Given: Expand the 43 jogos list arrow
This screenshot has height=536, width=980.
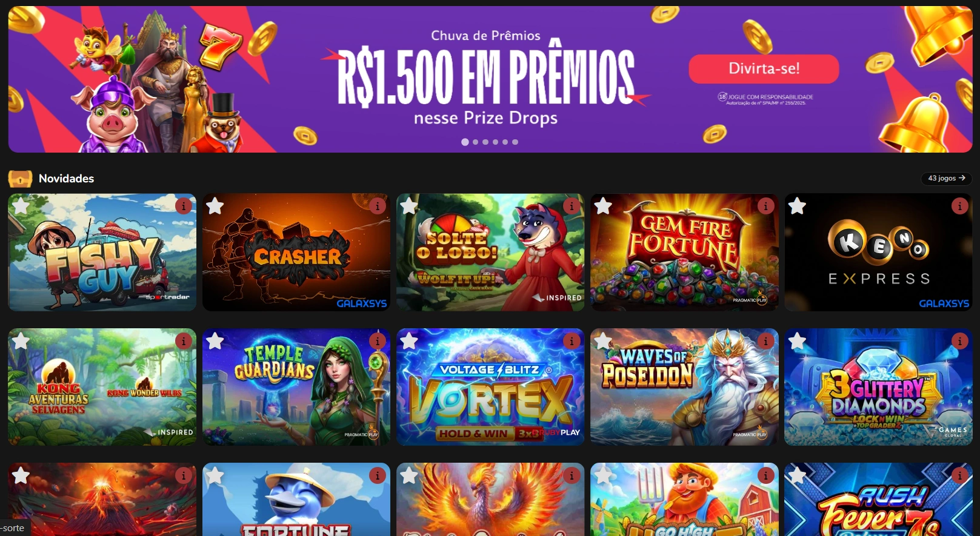Looking at the screenshot, I should point(946,178).
